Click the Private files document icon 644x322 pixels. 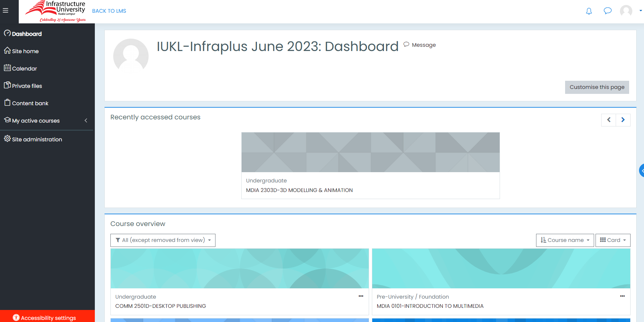click(7, 85)
